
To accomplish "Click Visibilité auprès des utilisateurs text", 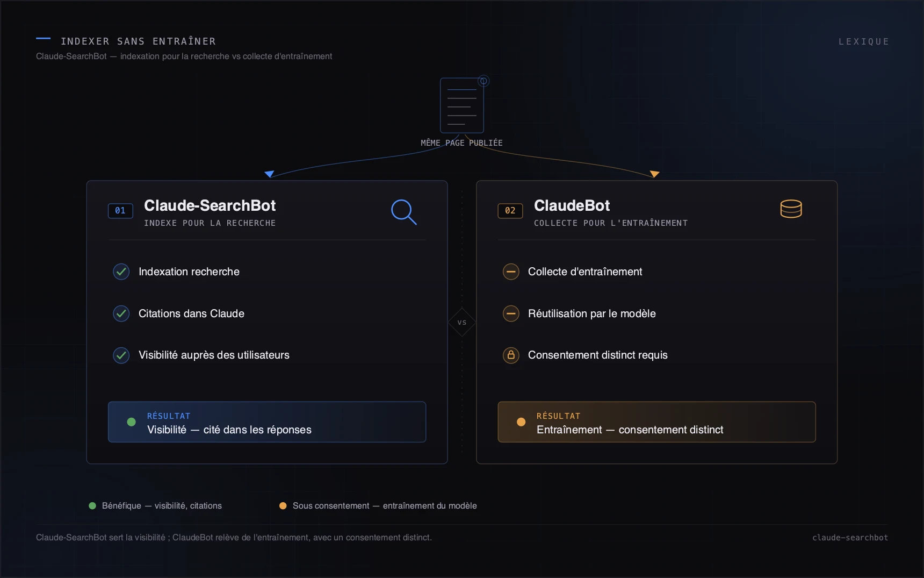I will (x=214, y=355).
